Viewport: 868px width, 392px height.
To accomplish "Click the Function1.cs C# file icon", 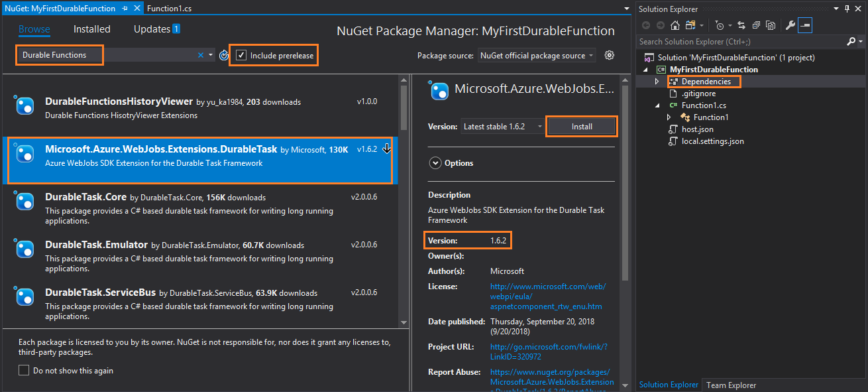I will tap(673, 105).
